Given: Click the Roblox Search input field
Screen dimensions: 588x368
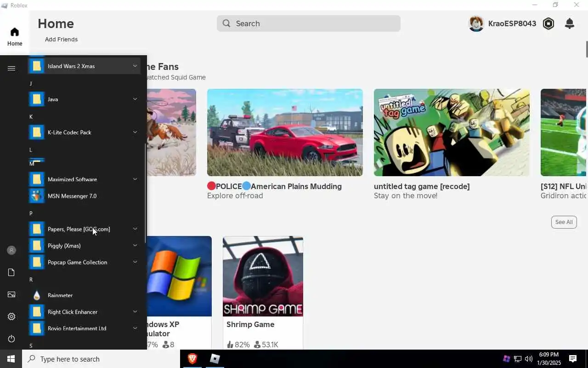Looking at the screenshot, I should pyautogui.click(x=309, y=23).
